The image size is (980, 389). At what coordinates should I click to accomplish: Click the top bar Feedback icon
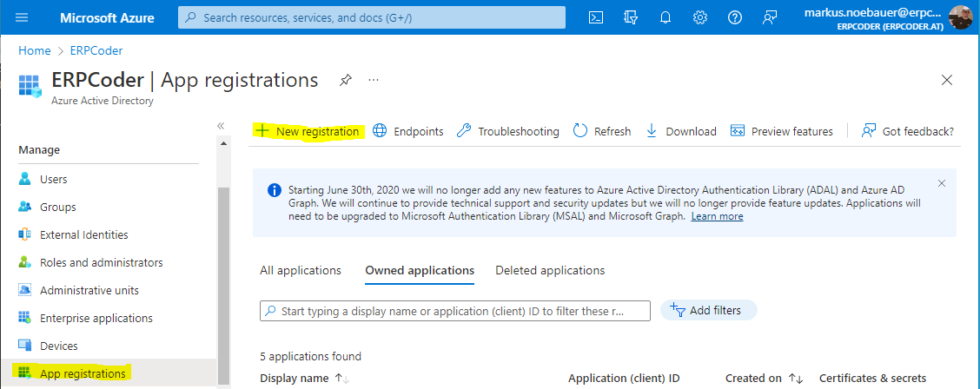(x=770, y=17)
